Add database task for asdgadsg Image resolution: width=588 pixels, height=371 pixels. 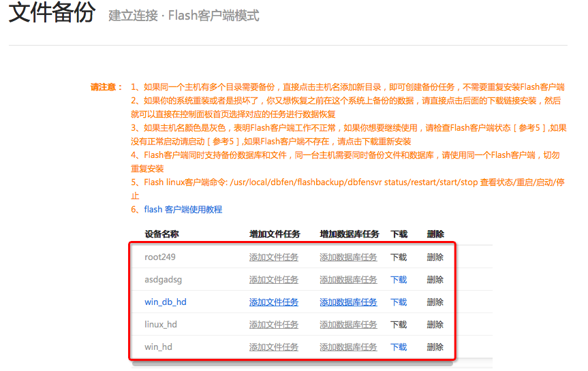[348, 280]
